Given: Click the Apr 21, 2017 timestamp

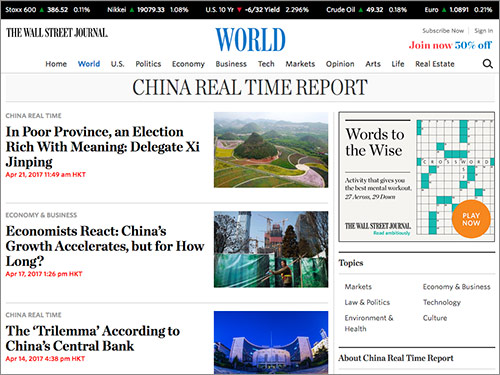Looking at the screenshot, I should pos(46,174).
